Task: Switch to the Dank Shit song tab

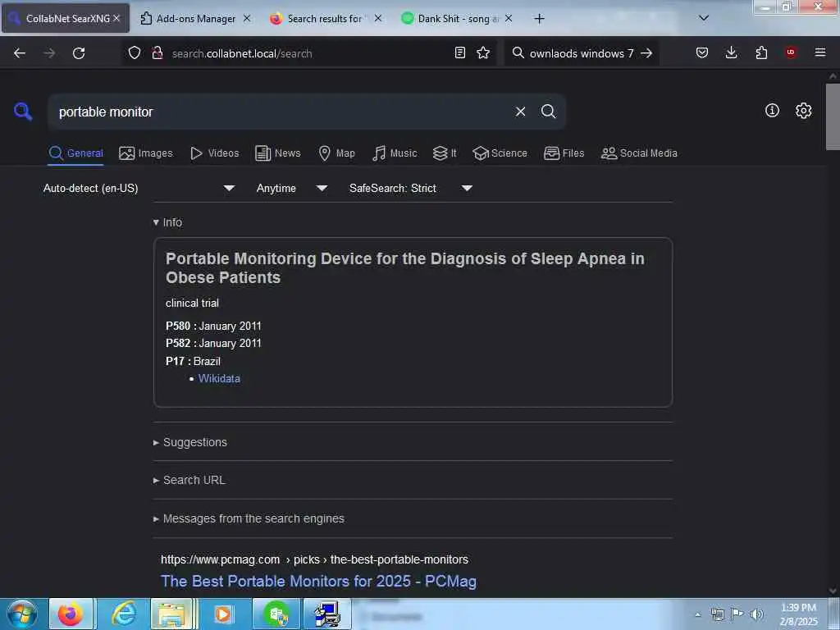Action: pos(456,18)
